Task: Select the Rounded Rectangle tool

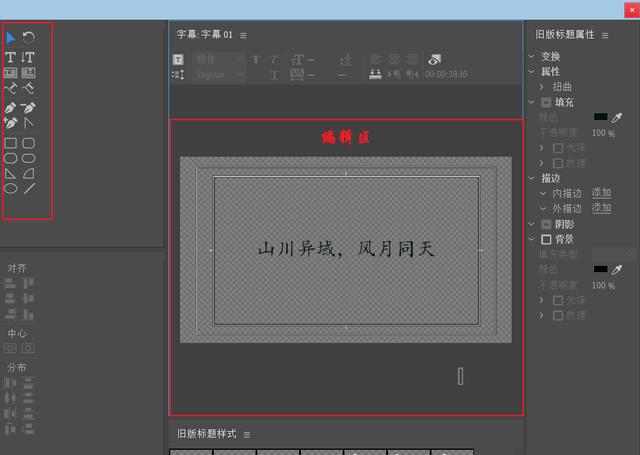Action: coord(28,158)
